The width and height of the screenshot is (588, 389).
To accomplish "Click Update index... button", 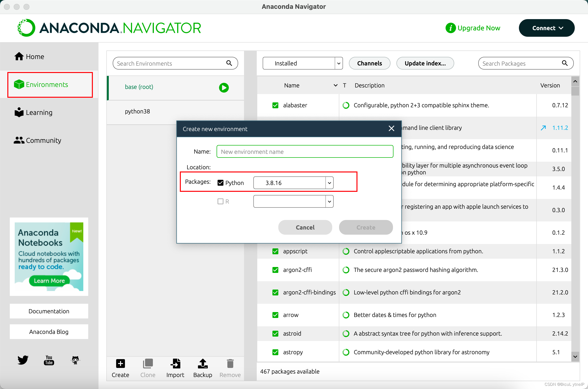I will [425, 63].
